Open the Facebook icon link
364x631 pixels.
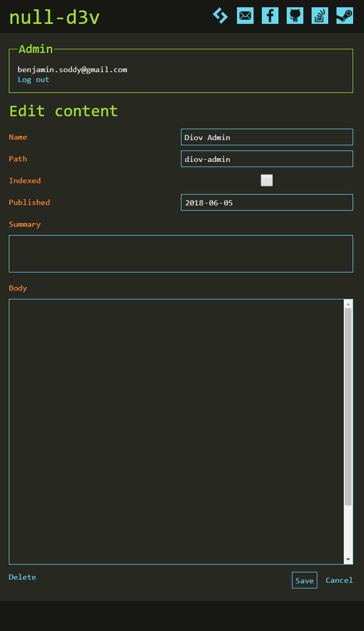point(270,16)
